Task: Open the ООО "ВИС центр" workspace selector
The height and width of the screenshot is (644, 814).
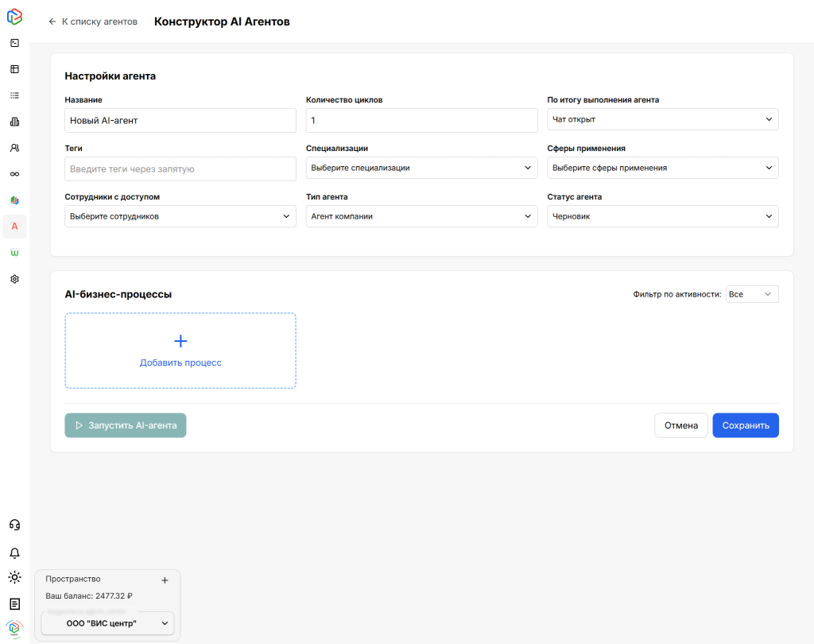Action: 107,623
